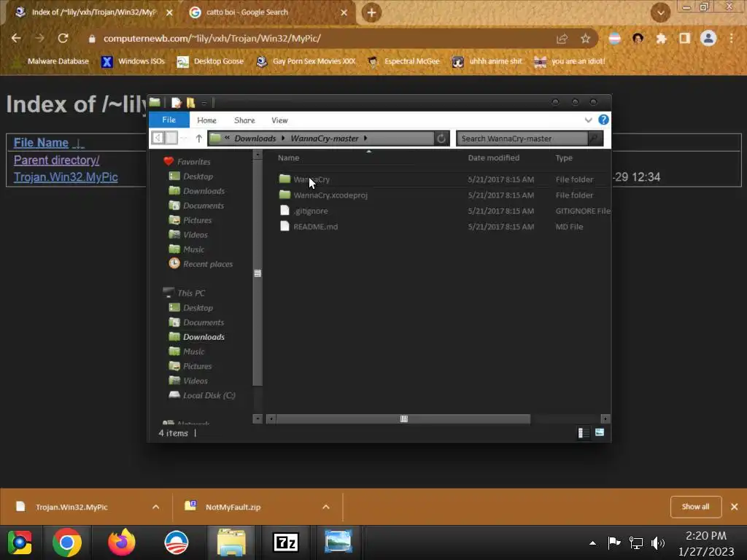Viewport: 747px width, 560px height.
Task: Open Chrome share page icon
Action: tap(562, 39)
